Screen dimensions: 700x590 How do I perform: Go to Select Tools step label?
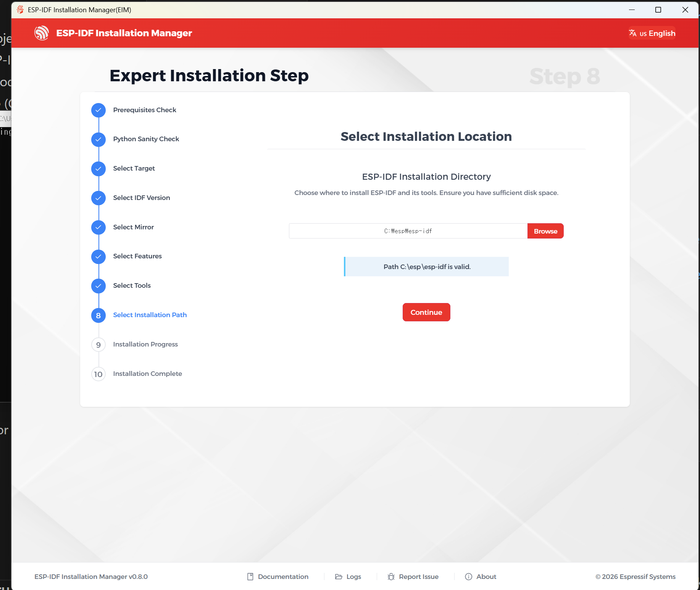[132, 285]
